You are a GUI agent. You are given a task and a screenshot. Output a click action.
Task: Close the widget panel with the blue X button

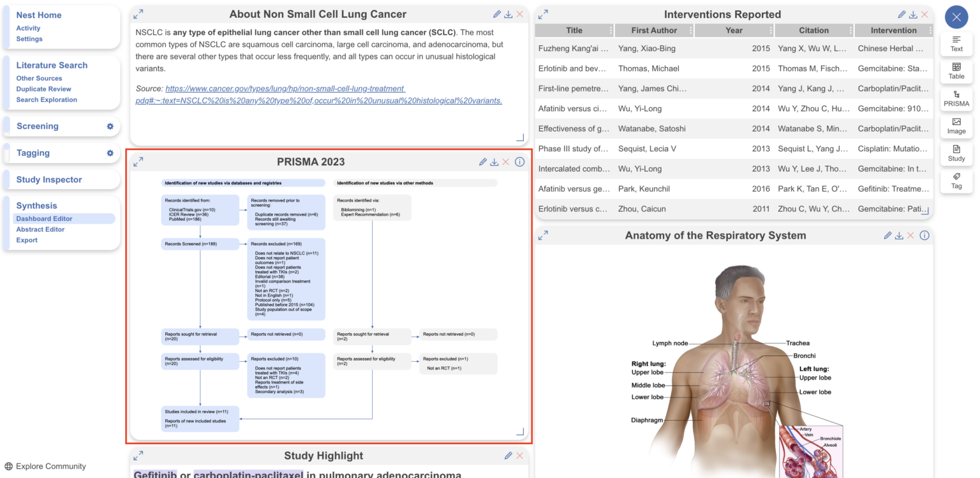pos(956,17)
